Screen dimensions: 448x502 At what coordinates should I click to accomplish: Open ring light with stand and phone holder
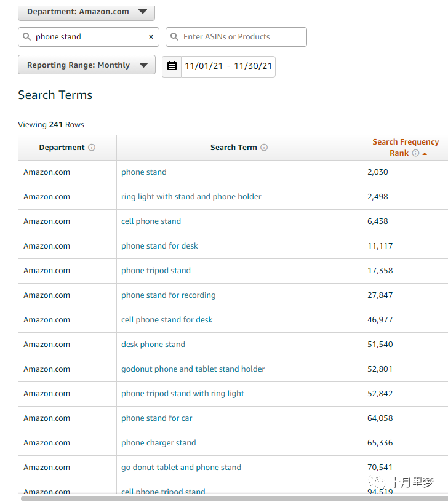(x=191, y=197)
